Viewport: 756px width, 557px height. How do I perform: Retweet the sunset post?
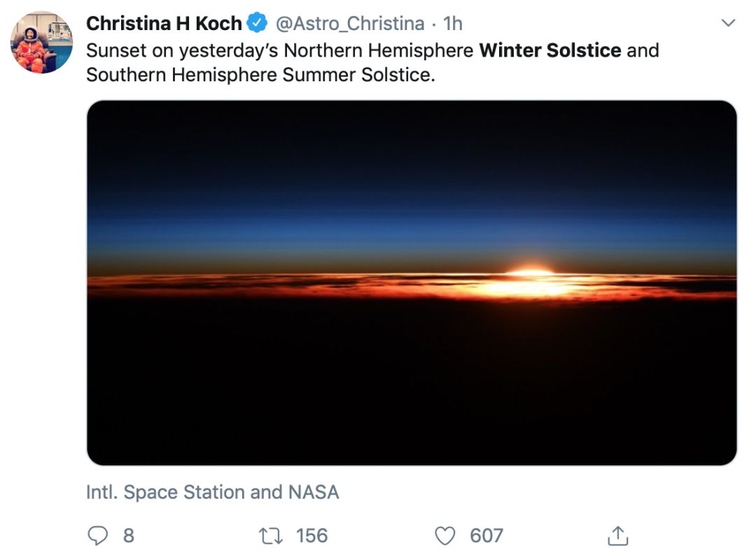click(269, 536)
